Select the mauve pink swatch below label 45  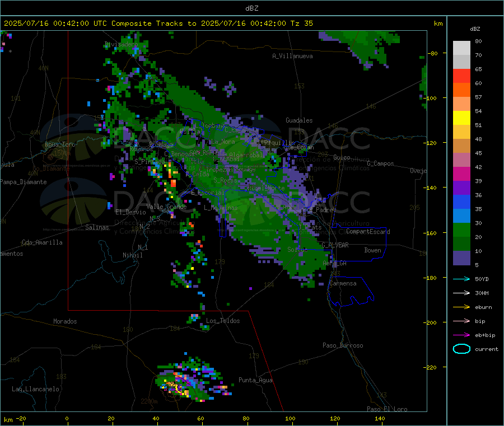tap(461, 160)
